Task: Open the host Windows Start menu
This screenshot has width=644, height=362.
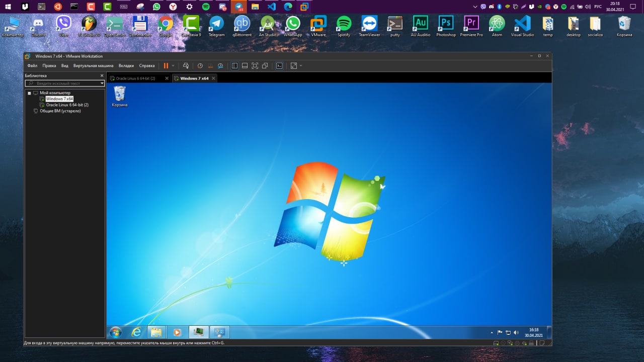Action: 8,7
